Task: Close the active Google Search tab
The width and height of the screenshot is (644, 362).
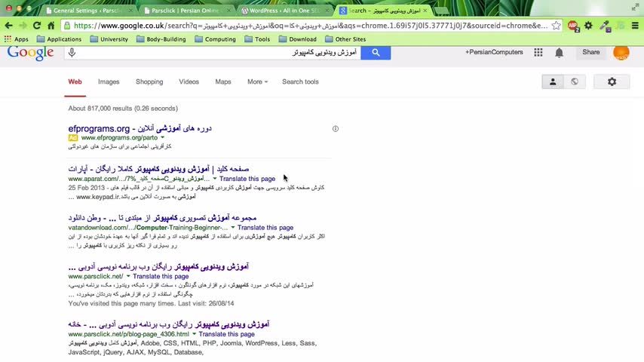Action: tap(425, 11)
